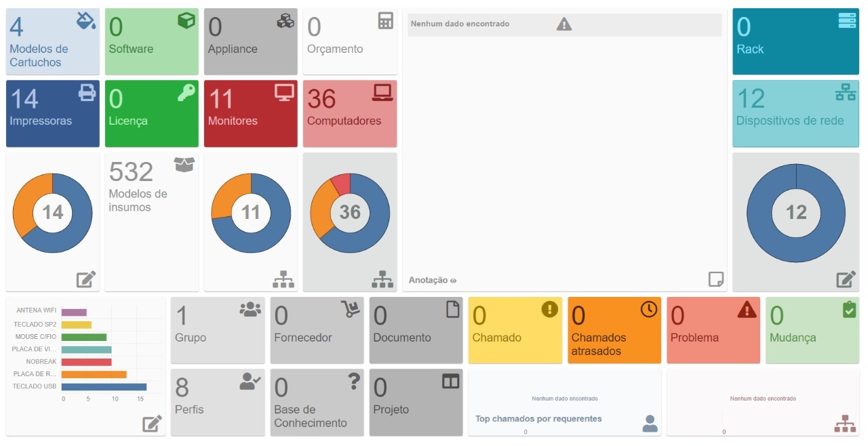Click the printer icon on Impressoras card
Image resolution: width=868 pixels, height=446 pixels.
coord(87,93)
